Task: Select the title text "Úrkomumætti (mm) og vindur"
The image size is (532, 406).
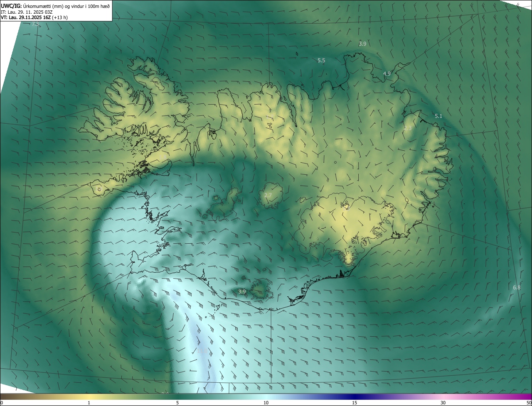Action: tap(53, 6)
